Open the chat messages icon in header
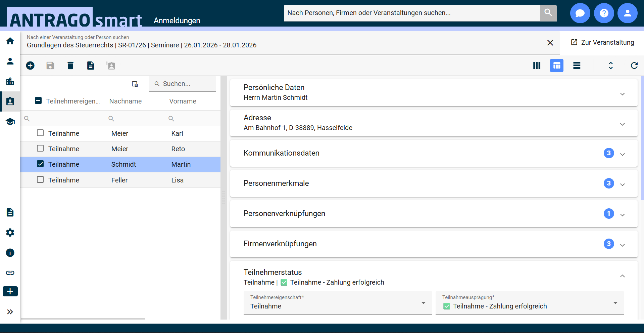 pyautogui.click(x=580, y=13)
